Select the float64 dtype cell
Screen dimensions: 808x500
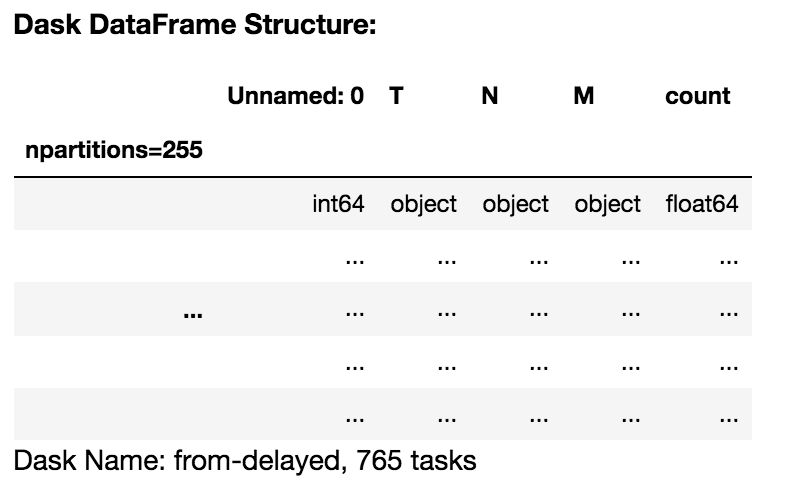pyautogui.click(x=702, y=204)
